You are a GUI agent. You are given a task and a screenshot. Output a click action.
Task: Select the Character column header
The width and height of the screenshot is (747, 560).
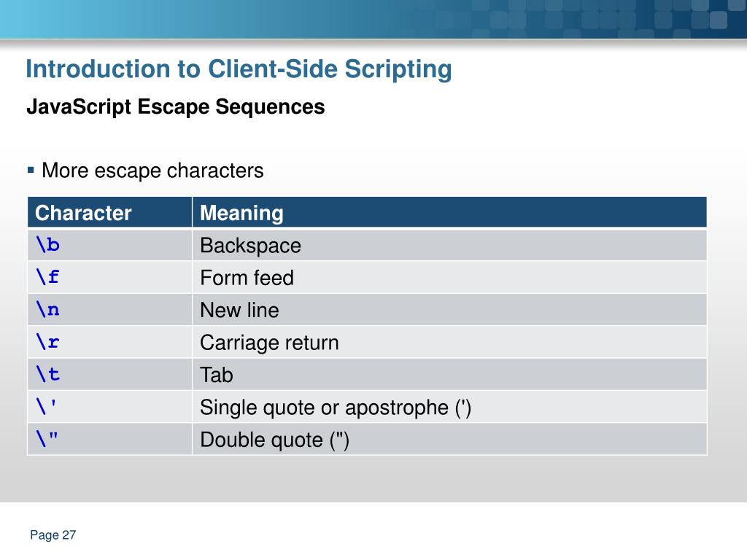tap(109, 212)
